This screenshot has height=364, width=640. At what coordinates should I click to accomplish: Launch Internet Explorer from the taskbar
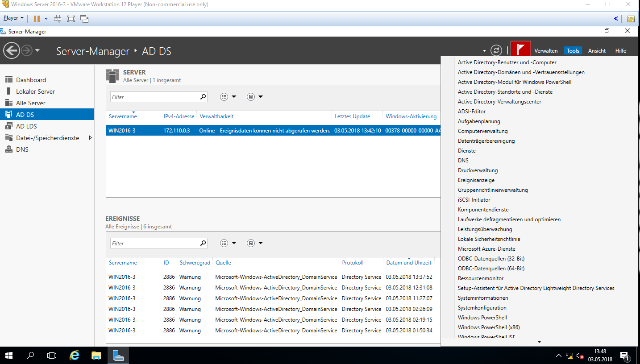tap(75, 356)
